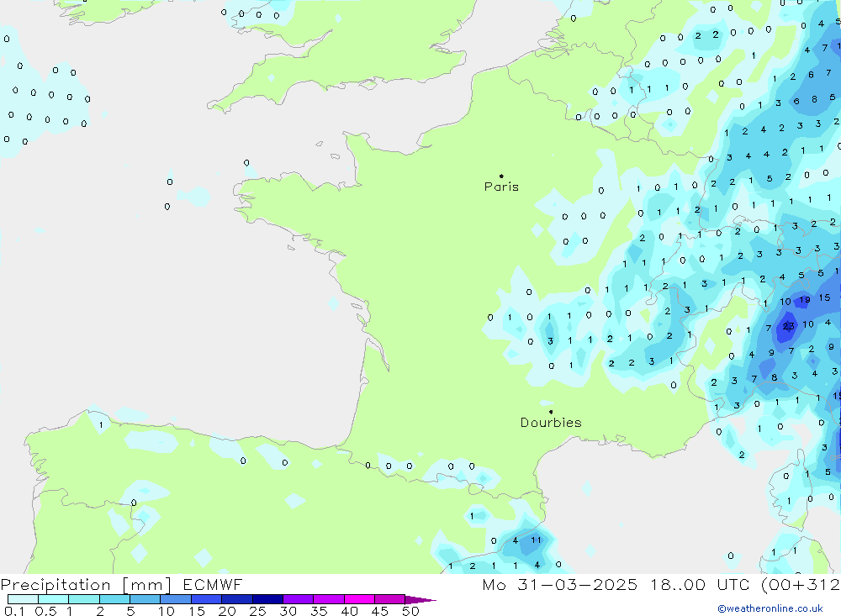Click the '11' mm value near Spain's coast
Image resolution: width=841 pixels, height=616 pixels.
tap(537, 540)
